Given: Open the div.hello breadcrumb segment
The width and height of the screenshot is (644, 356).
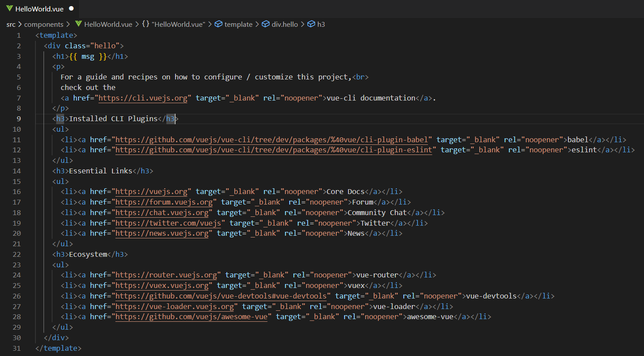Looking at the screenshot, I should coord(285,25).
